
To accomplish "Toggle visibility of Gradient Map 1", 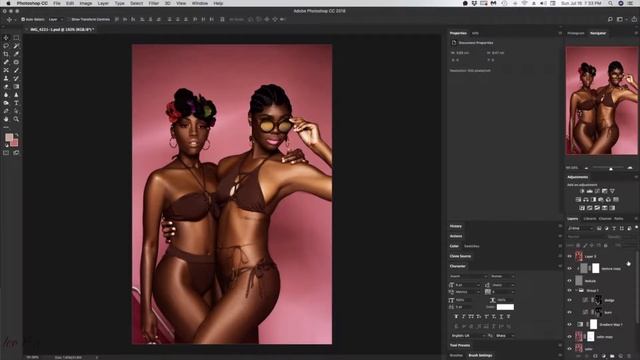I will click(570, 324).
